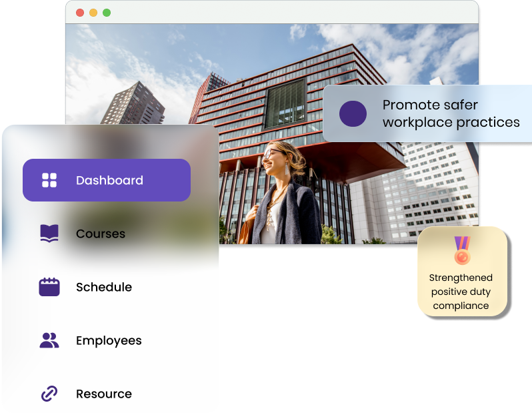Click the dark louvered panel on the red building
The height and width of the screenshot is (413, 532).
[285, 103]
